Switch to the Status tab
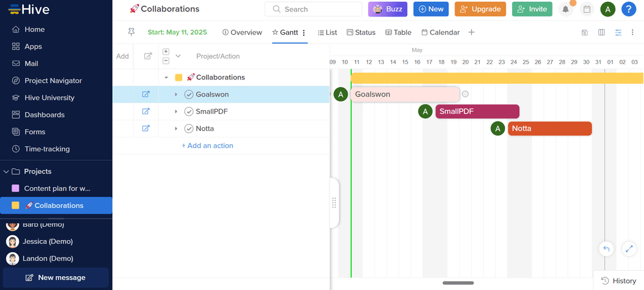 point(361,32)
